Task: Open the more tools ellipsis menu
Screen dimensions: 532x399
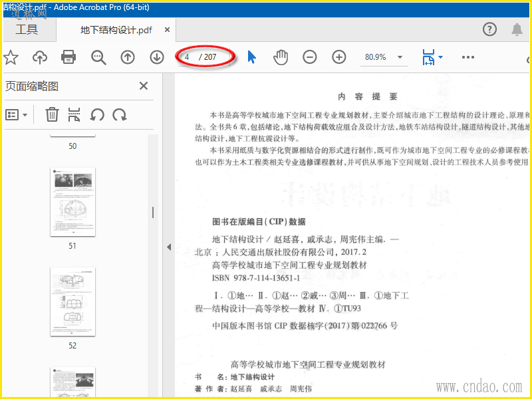Action: click(468, 57)
